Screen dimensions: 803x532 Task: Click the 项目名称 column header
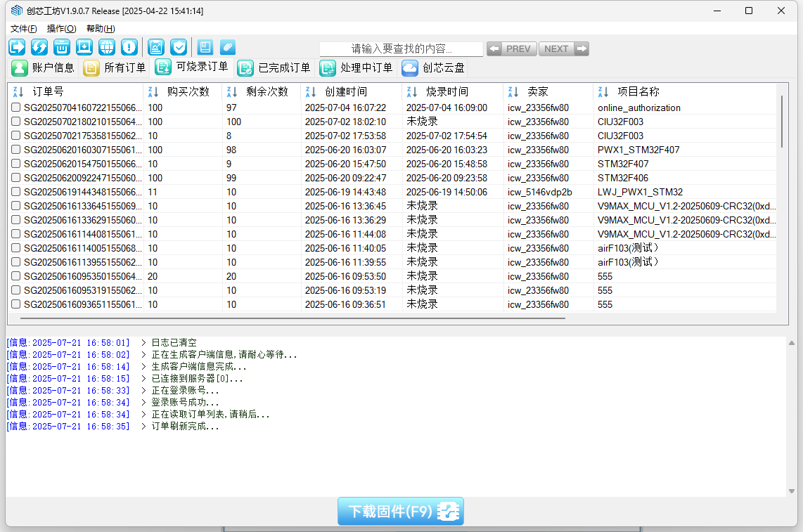coord(685,91)
